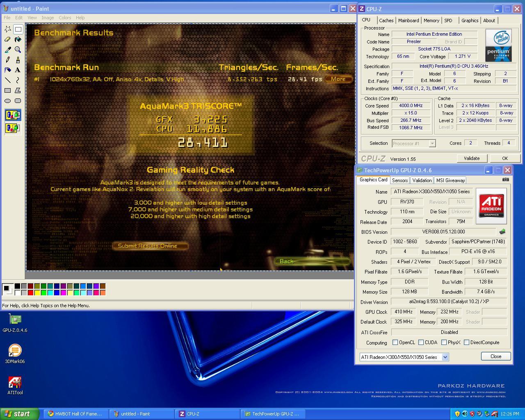Click the OK button in CPU-Z

click(505, 158)
